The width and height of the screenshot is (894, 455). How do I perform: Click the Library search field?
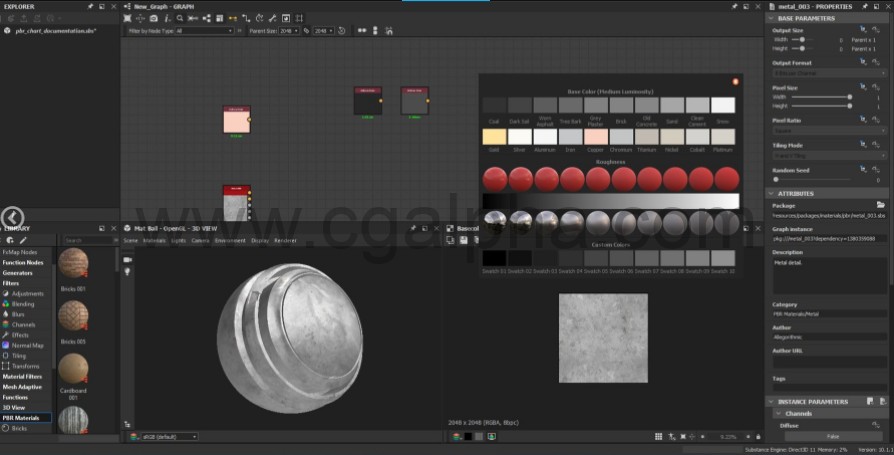coord(87,240)
